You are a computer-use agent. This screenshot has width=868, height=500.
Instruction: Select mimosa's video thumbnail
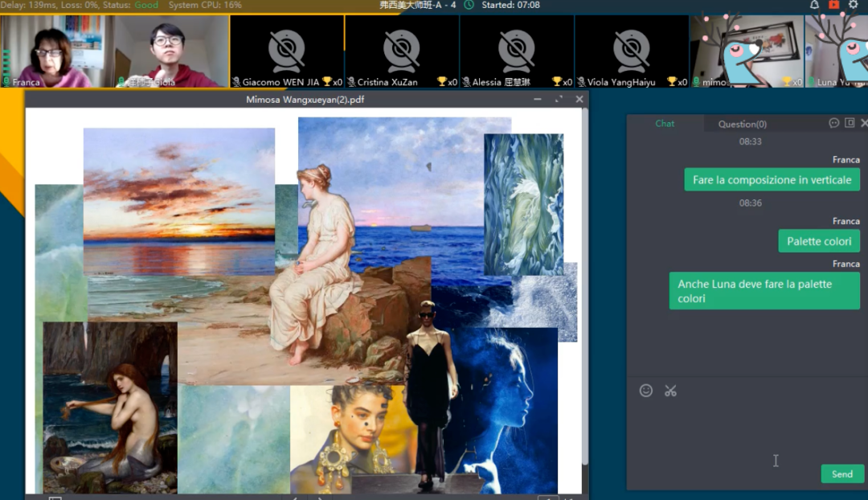click(747, 51)
